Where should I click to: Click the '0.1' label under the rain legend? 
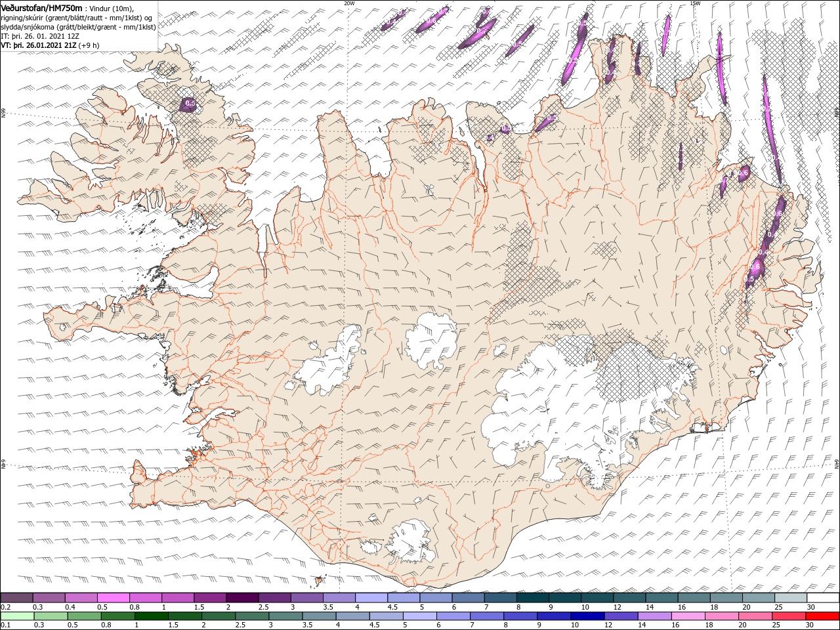click(5, 625)
